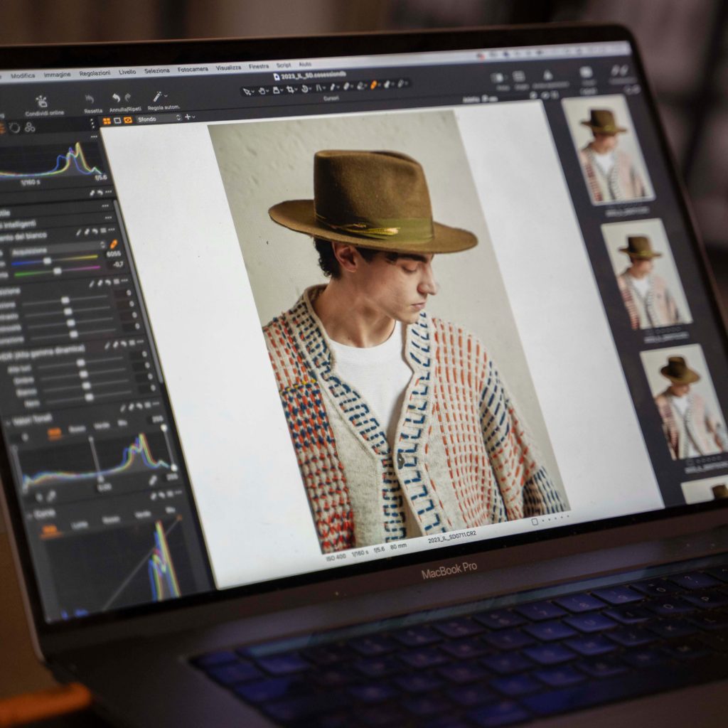Image resolution: width=728 pixels, height=728 pixels.
Task: Switch to the Rosso channel tab in Valori Tonali
Action: tap(77, 429)
